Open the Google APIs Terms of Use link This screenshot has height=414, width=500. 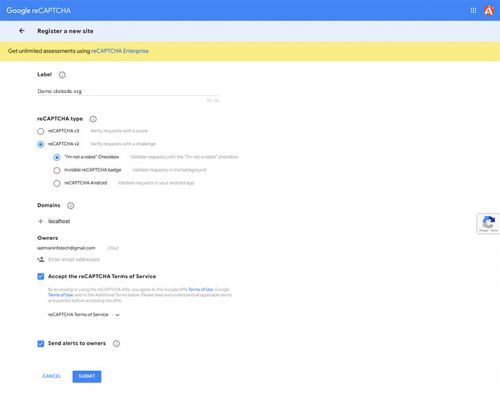coord(201,289)
